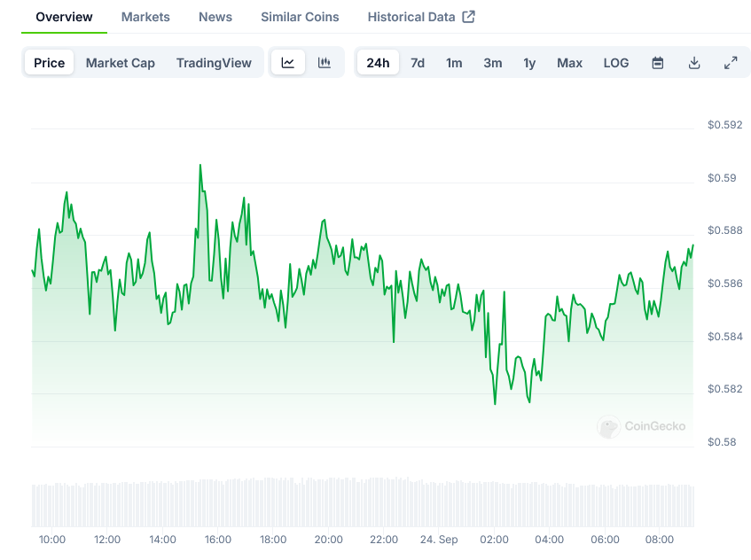Click the external link icon beside Historical Data
The width and height of the screenshot is (751, 560).
pos(469,17)
